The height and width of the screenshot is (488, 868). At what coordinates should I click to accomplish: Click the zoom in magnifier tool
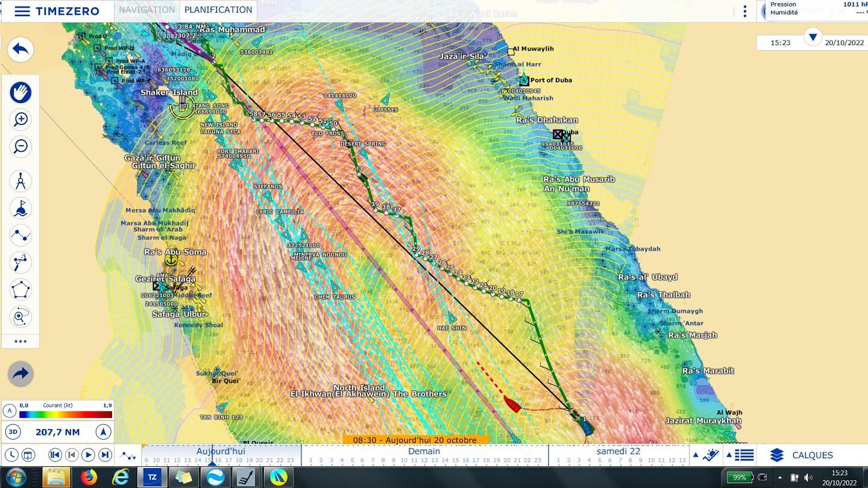click(20, 120)
